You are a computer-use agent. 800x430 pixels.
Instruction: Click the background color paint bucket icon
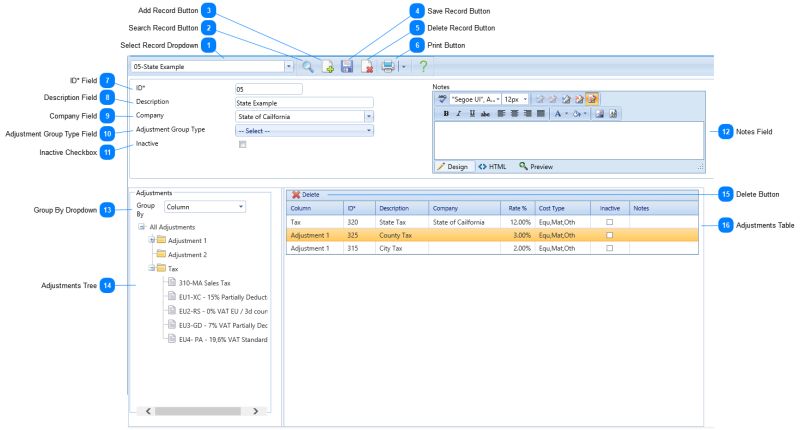pos(577,114)
